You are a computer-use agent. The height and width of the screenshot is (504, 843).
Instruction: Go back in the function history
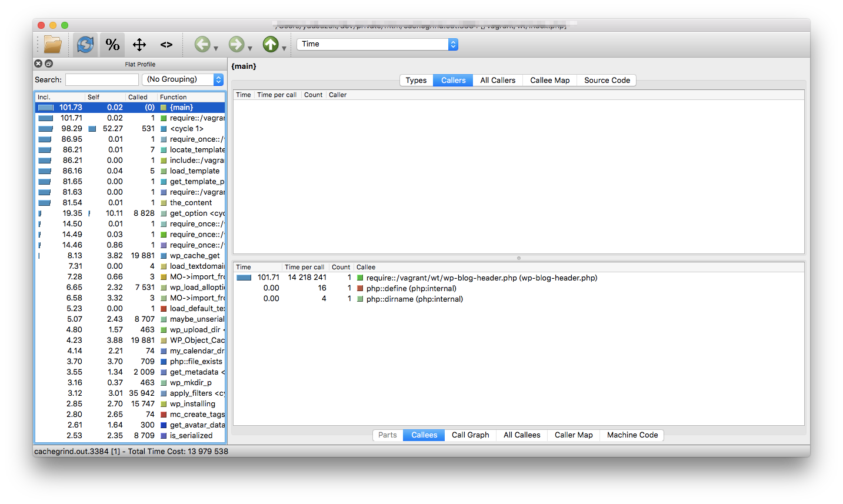point(202,44)
